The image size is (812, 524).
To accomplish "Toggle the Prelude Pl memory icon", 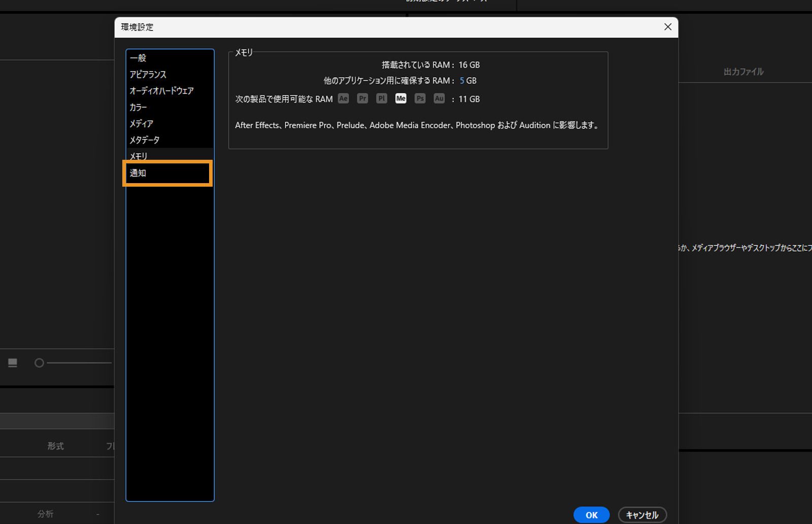I will pyautogui.click(x=381, y=98).
